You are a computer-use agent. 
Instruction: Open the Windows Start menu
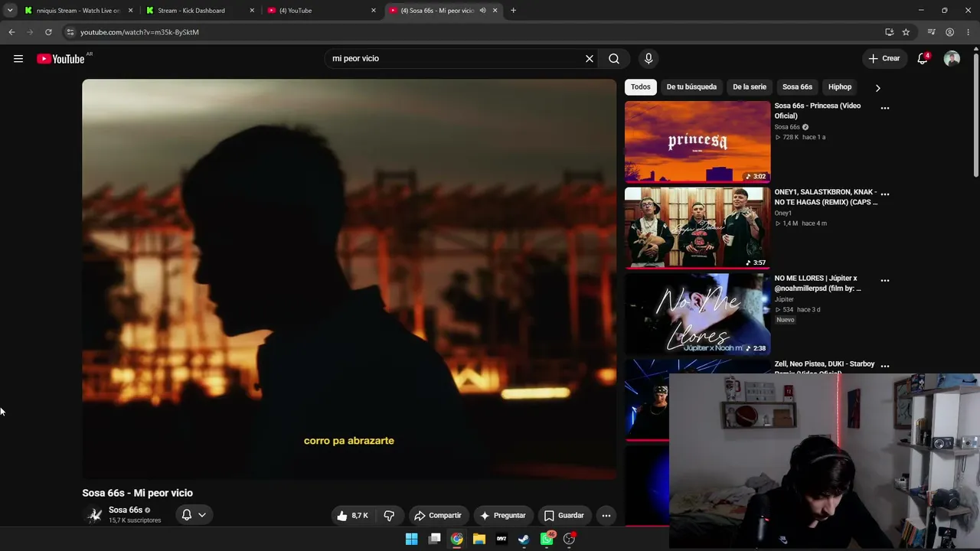tap(412, 539)
